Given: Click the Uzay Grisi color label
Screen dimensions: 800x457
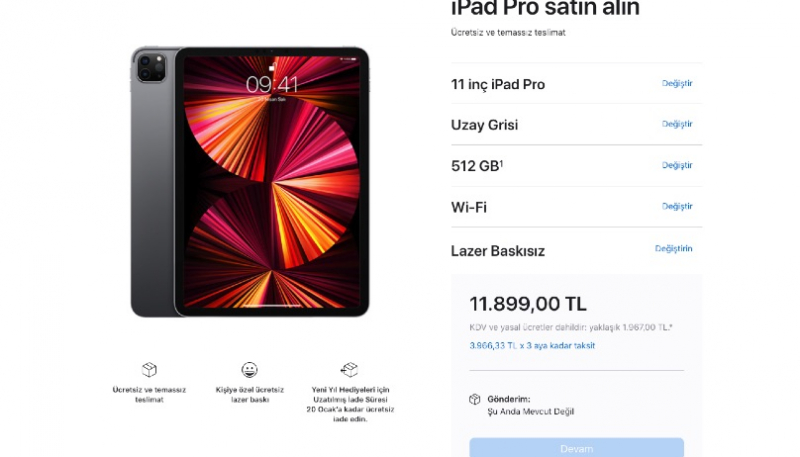Looking at the screenshot, I should coord(484,125).
